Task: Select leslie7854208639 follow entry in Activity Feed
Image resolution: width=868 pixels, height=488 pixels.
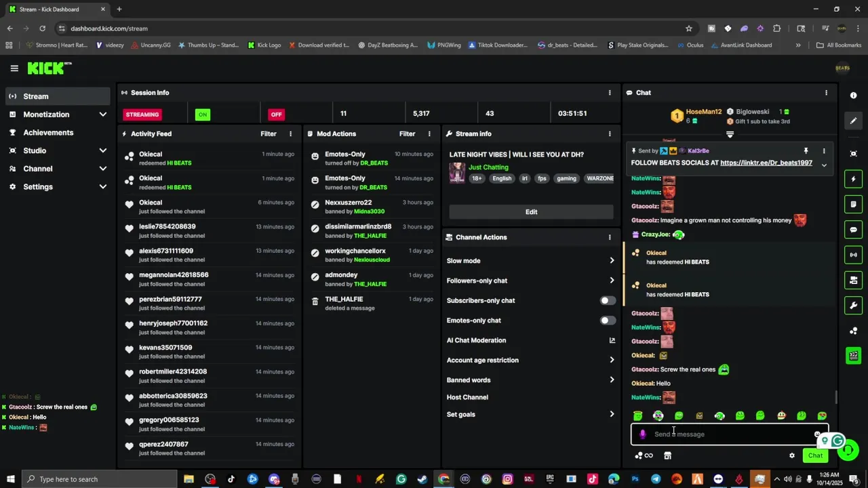Action: [x=210, y=231]
